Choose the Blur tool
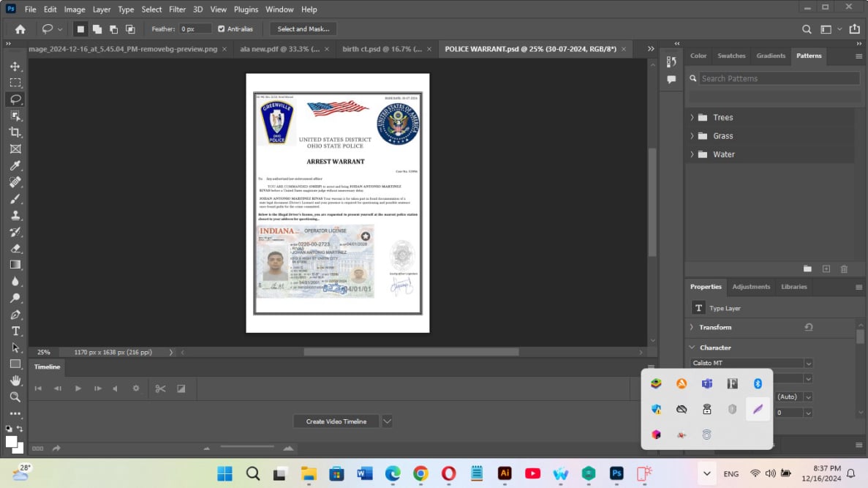The height and width of the screenshot is (488, 868). click(15, 282)
